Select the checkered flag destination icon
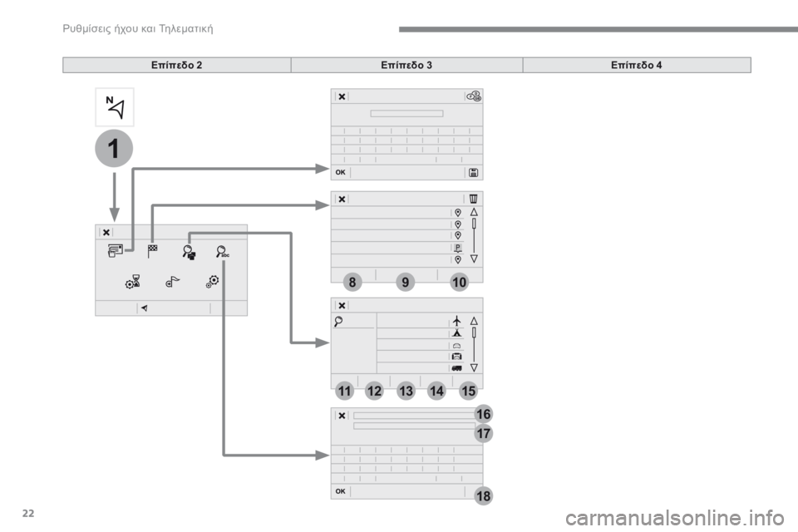This screenshot has width=798, height=532. [x=153, y=251]
